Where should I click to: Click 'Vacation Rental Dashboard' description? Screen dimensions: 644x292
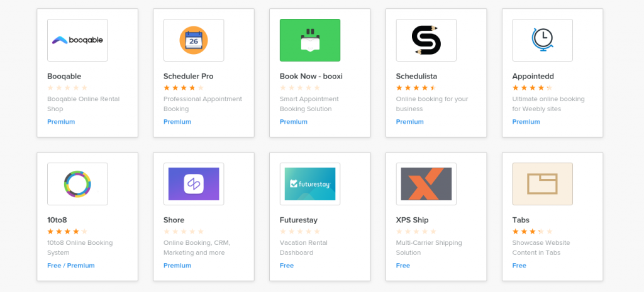304,247
